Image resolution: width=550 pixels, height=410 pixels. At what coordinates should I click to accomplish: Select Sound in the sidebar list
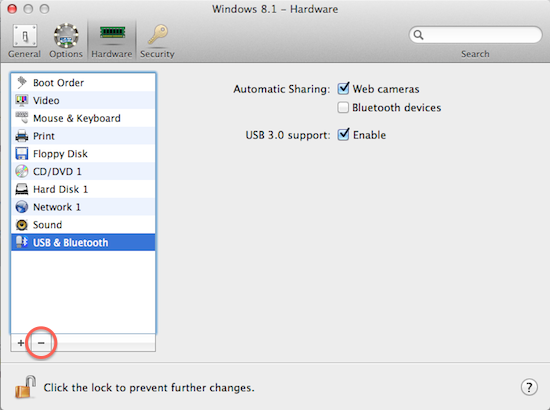tap(83, 225)
